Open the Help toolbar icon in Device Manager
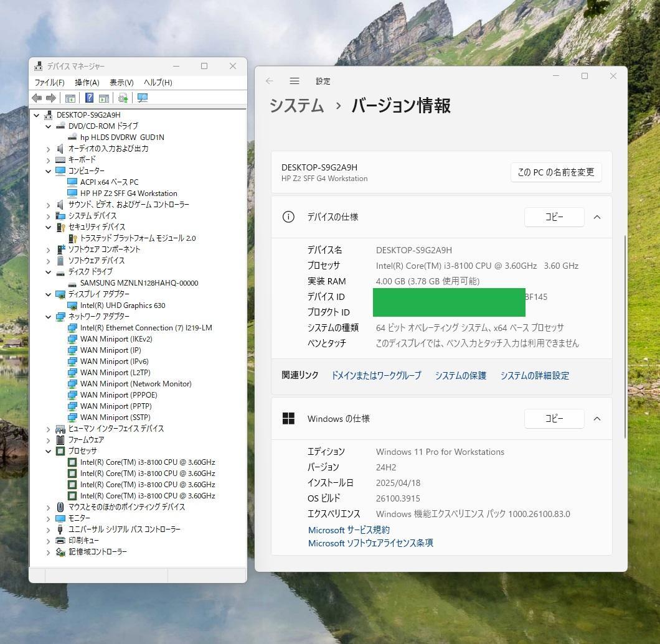The height and width of the screenshot is (644, 660). pos(88,98)
